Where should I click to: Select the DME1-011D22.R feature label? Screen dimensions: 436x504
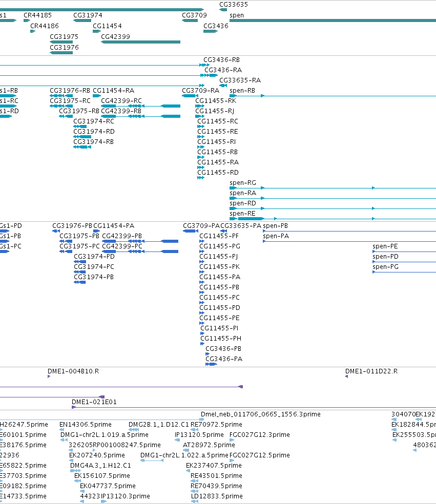[371, 371]
